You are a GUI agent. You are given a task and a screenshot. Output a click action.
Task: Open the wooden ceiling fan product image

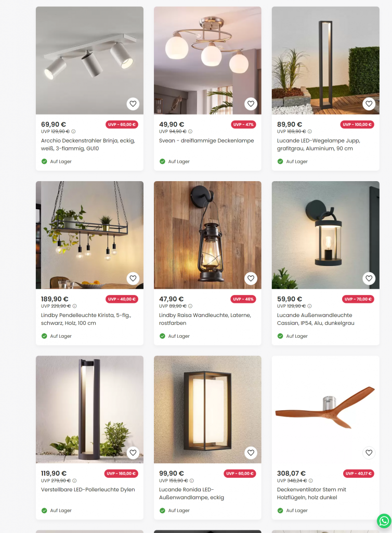[x=325, y=409]
